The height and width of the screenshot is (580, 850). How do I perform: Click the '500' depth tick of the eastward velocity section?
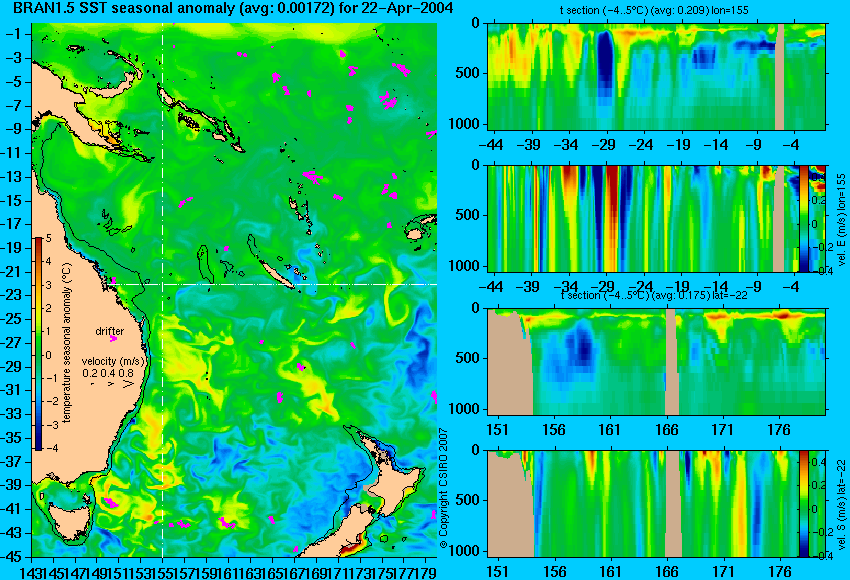coord(468,215)
